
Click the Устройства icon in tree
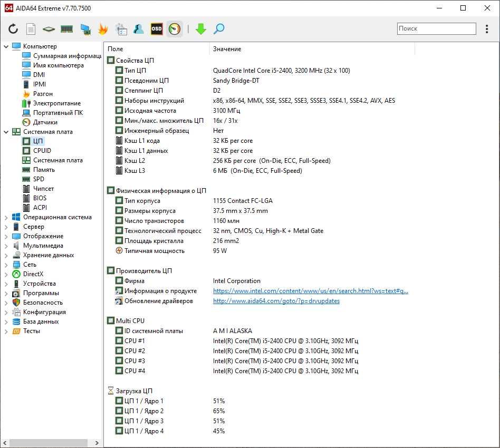pos(16,284)
